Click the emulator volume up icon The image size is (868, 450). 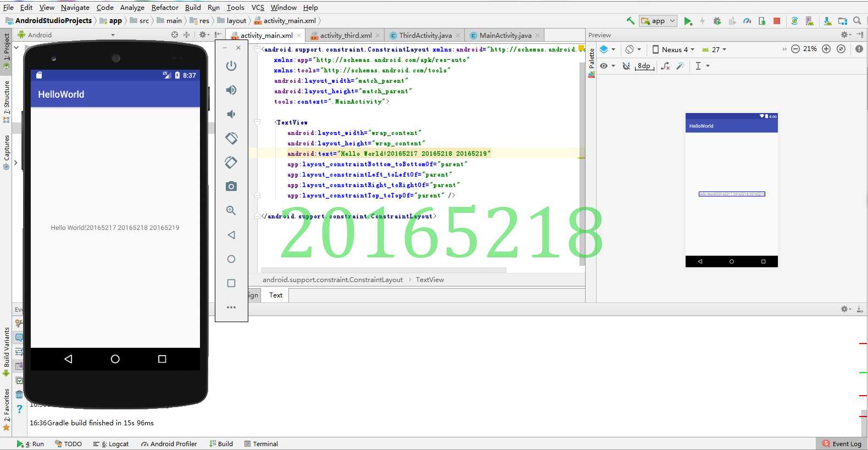(231, 90)
